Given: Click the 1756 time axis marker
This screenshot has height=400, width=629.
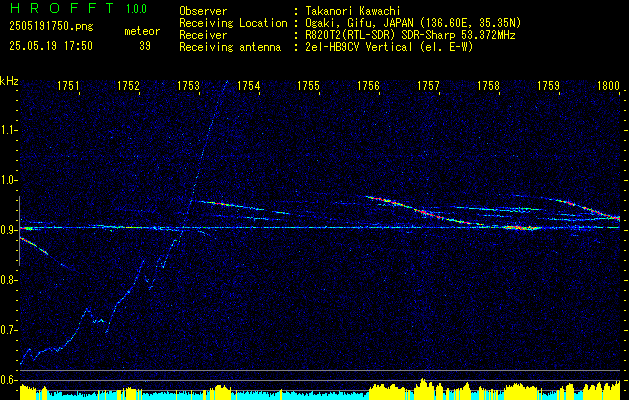Looking at the screenshot, I should 369,86.
